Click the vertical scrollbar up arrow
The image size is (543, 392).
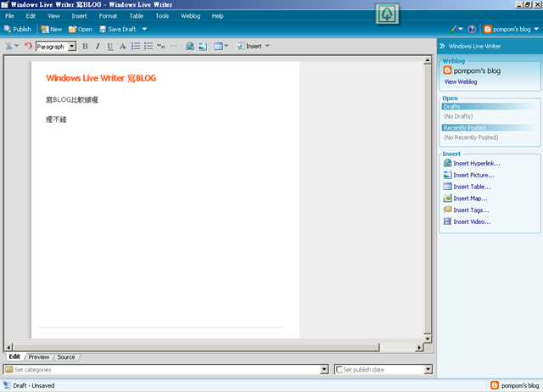click(428, 60)
